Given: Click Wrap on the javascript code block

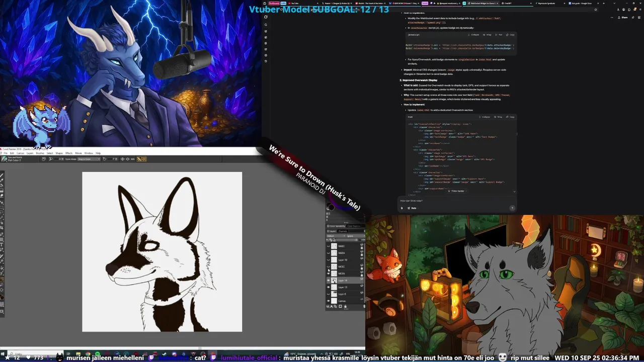Looking at the screenshot, I should 486,35.
